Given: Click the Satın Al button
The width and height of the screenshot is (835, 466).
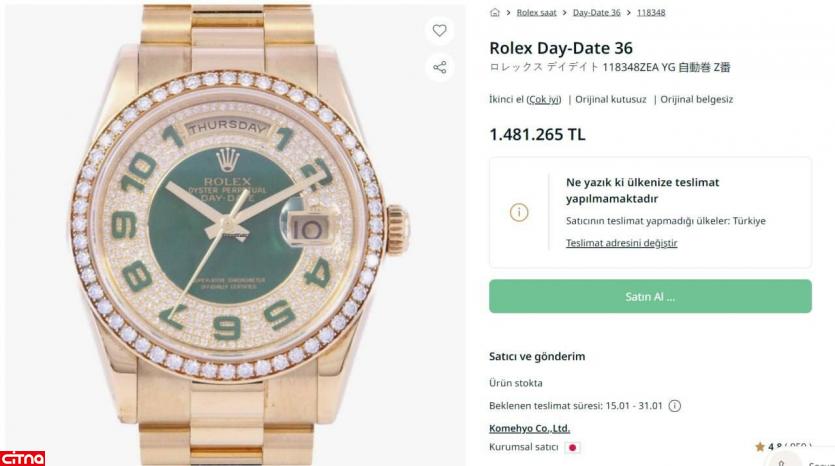Looking at the screenshot, I should (650, 297).
